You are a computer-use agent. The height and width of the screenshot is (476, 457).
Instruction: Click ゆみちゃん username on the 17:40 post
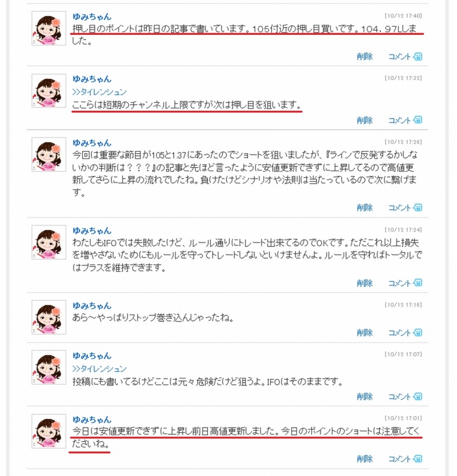(92, 17)
